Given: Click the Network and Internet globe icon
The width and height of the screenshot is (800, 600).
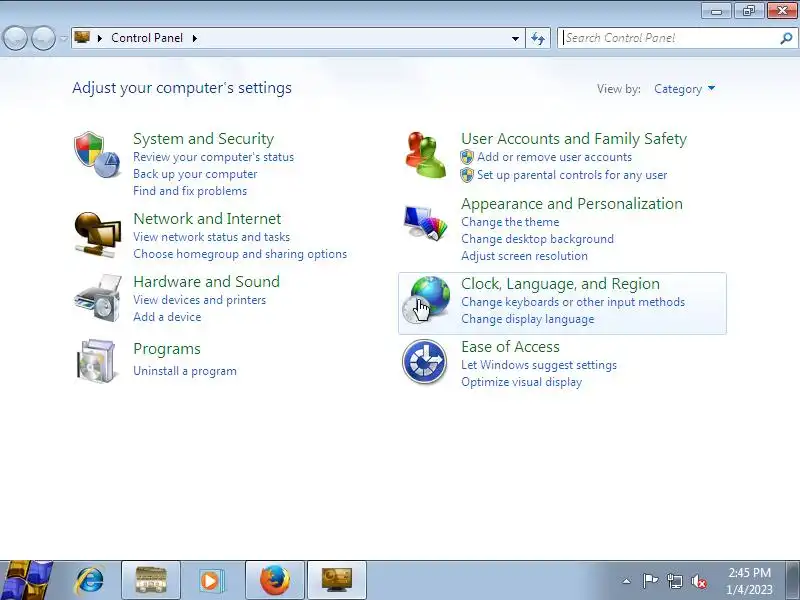Looking at the screenshot, I should 97,235.
